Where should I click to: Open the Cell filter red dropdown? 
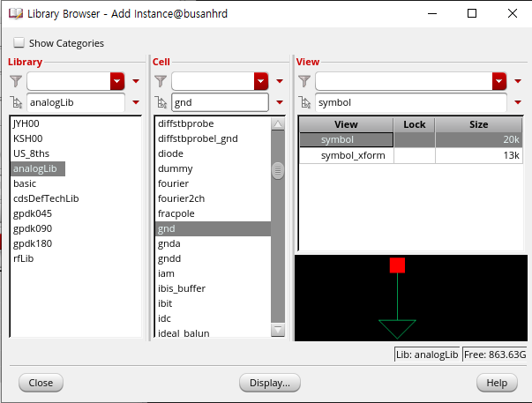click(x=261, y=81)
